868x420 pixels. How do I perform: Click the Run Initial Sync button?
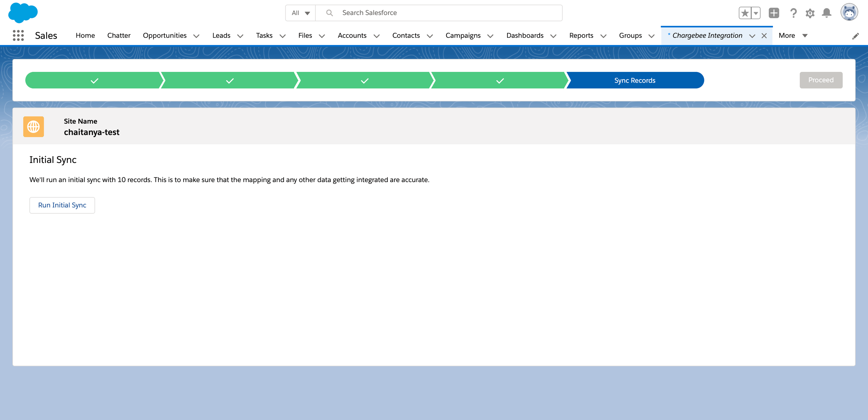click(62, 205)
